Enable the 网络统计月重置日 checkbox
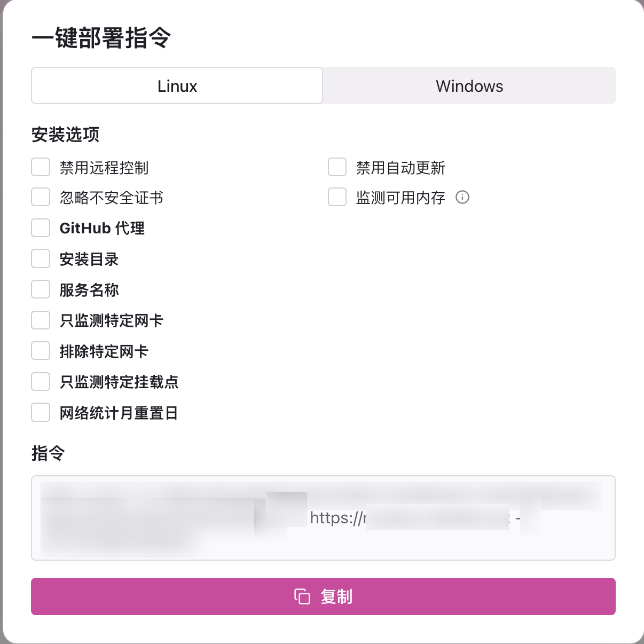 41,413
